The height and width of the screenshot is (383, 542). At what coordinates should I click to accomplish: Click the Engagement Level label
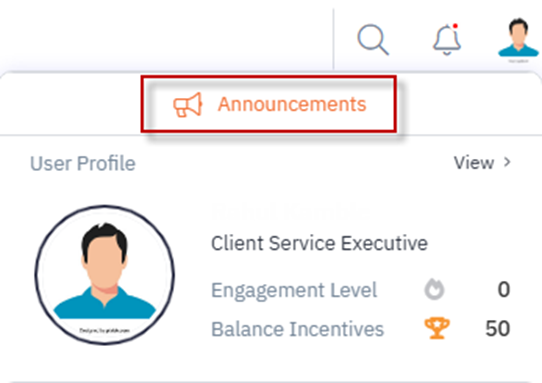tap(294, 290)
